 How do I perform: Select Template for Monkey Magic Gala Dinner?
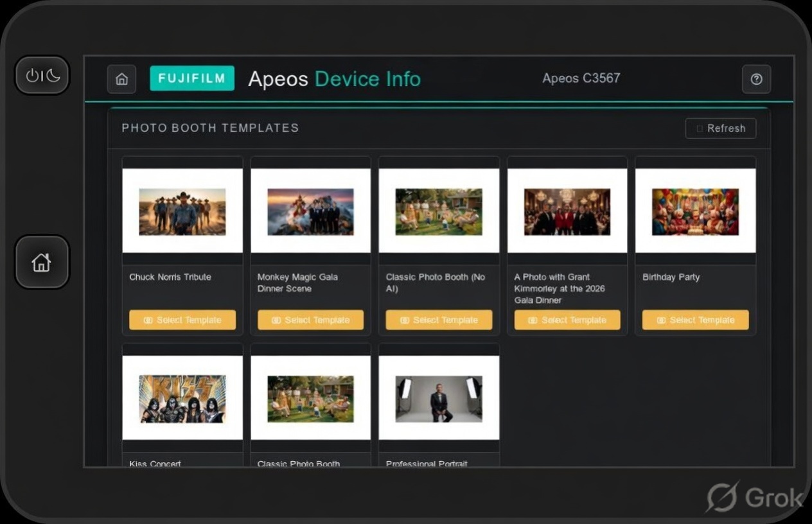point(311,320)
